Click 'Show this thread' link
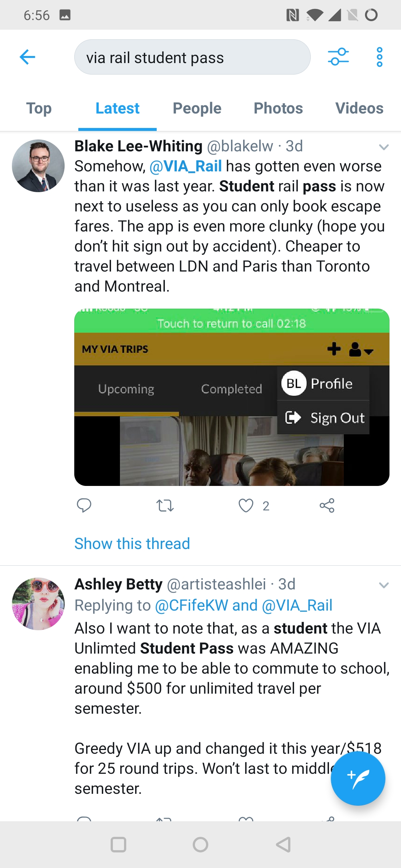The image size is (401, 868). 132,544
